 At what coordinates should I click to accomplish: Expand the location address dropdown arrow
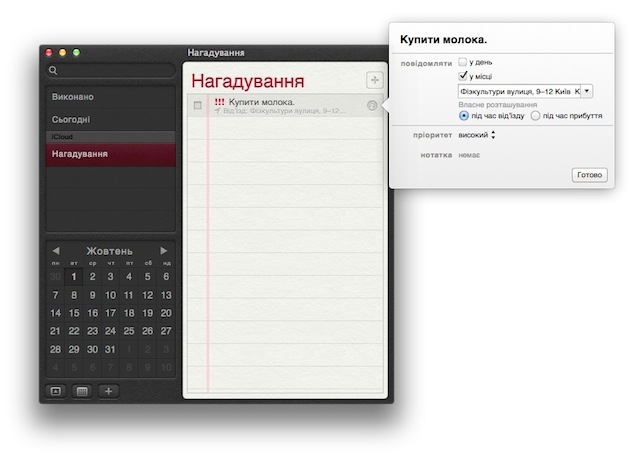tap(587, 91)
